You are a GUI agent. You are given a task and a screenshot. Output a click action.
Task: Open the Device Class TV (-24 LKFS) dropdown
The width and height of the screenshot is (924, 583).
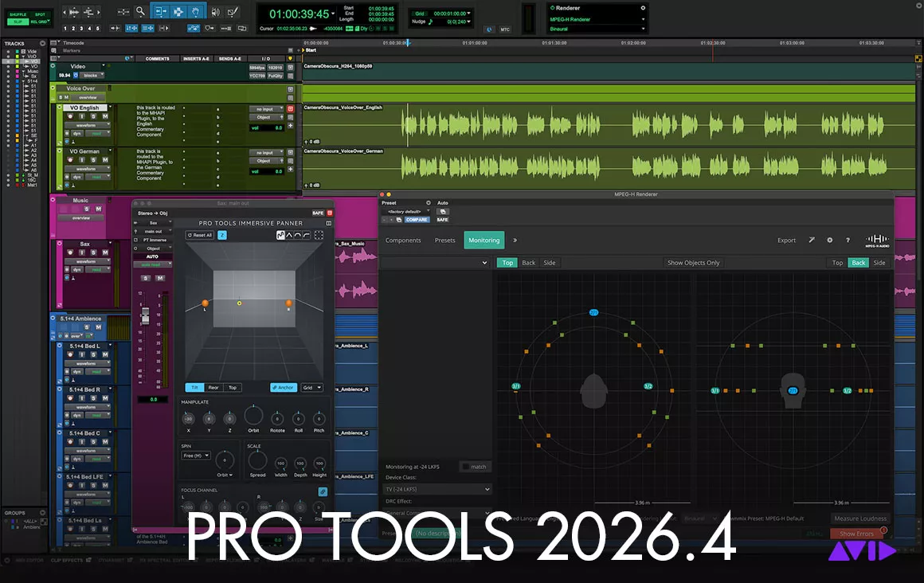click(437, 489)
